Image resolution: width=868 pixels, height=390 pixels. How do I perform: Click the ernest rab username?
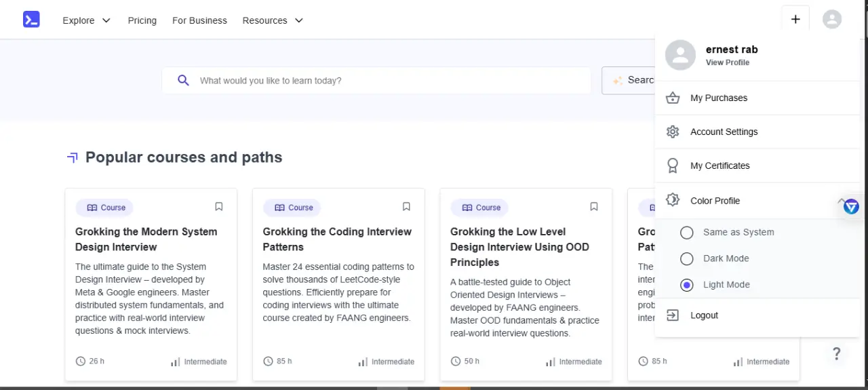(x=732, y=50)
